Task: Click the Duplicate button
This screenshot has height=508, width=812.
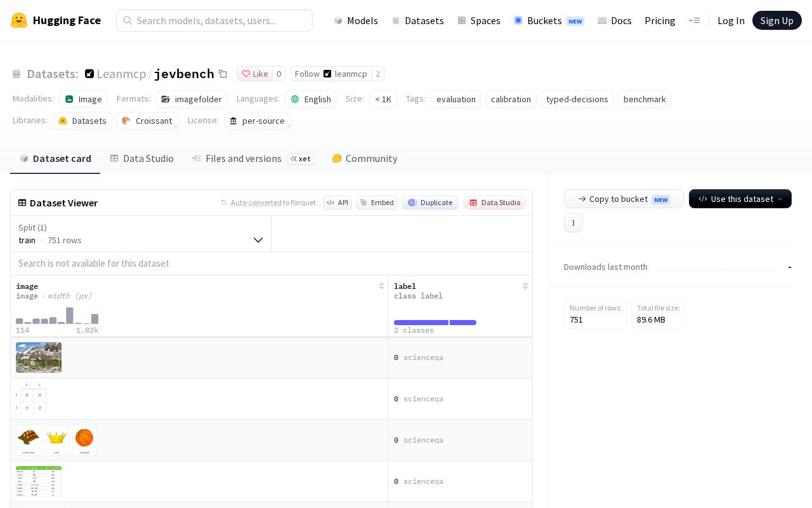Action: click(x=430, y=203)
